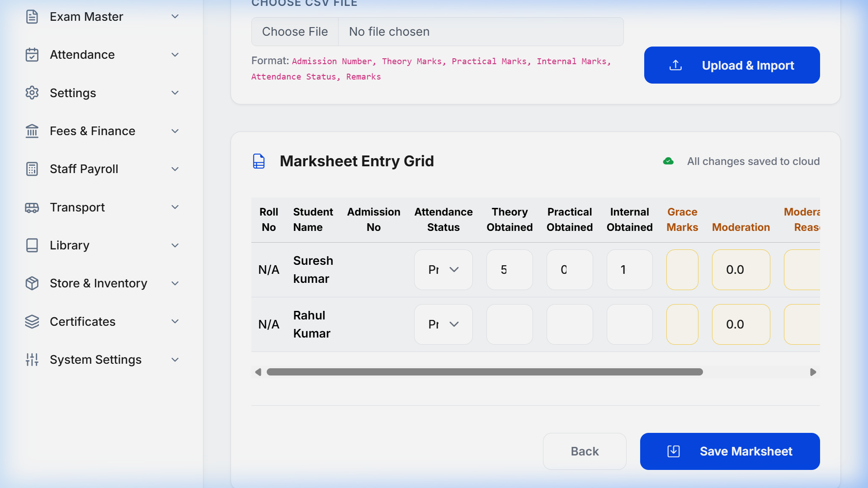This screenshot has width=868, height=488.
Task: Open the Staff Payroll menu
Action: [x=103, y=169]
